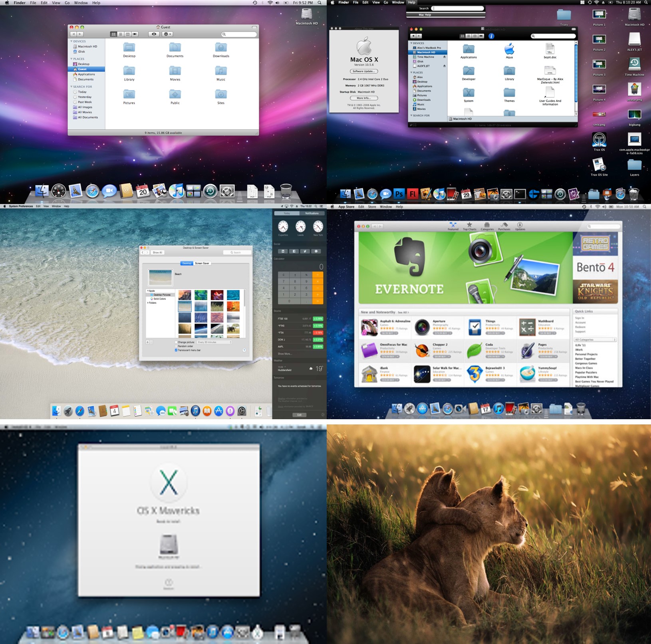Open the gear Action menu in Guest window
Screen dimensions: 651x644
coord(167,34)
